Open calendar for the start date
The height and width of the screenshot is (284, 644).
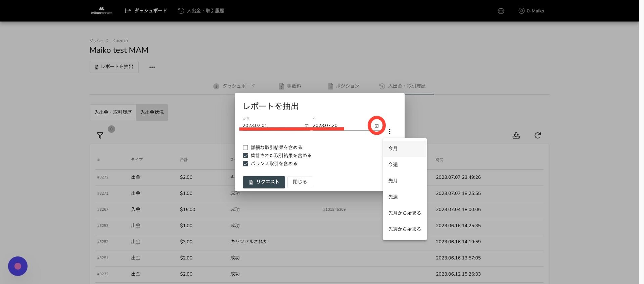[x=306, y=126]
